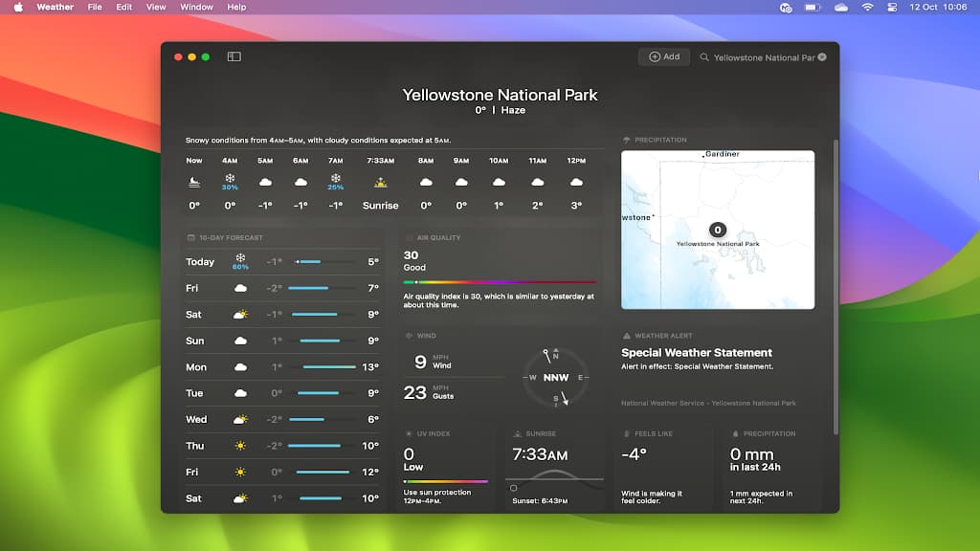The width and height of the screenshot is (980, 551).
Task: Click the Yellowstone marker on the precipitation map
Action: coord(717,230)
